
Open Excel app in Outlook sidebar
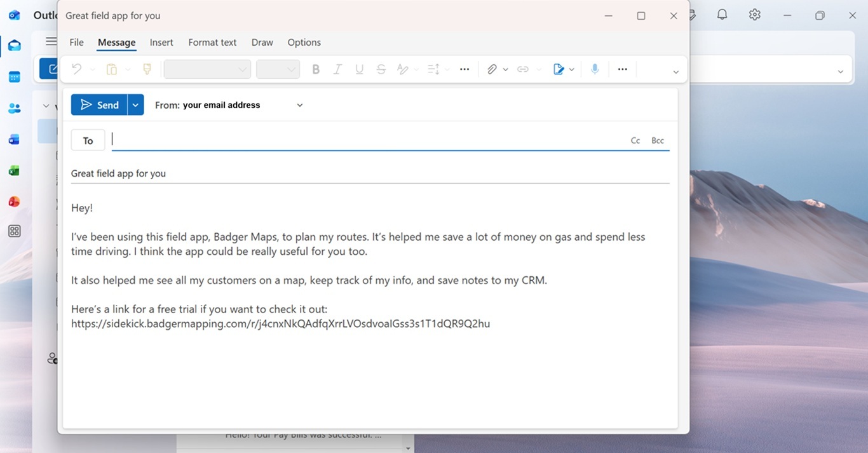[14, 170]
